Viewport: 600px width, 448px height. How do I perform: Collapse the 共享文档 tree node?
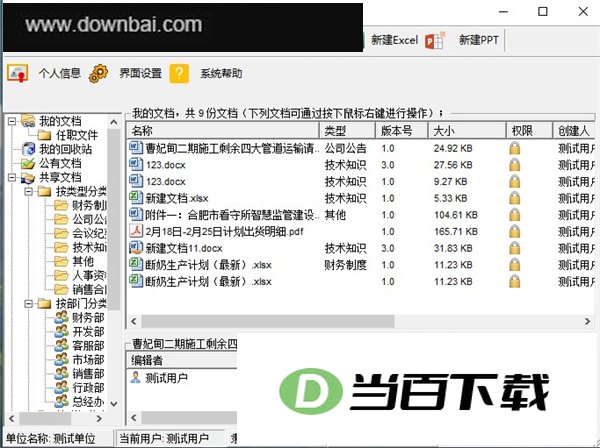[x=12, y=178]
